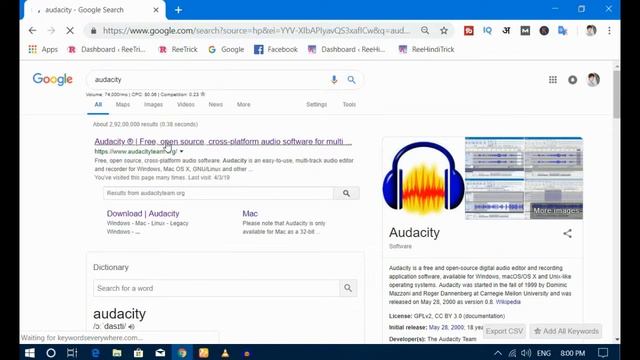Switch to Images search tab
The height and width of the screenshot is (360, 640).
coord(153,104)
